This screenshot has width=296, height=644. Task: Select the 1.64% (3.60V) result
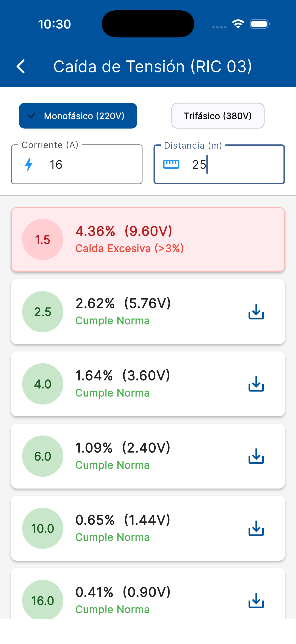[x=123, y=376]
